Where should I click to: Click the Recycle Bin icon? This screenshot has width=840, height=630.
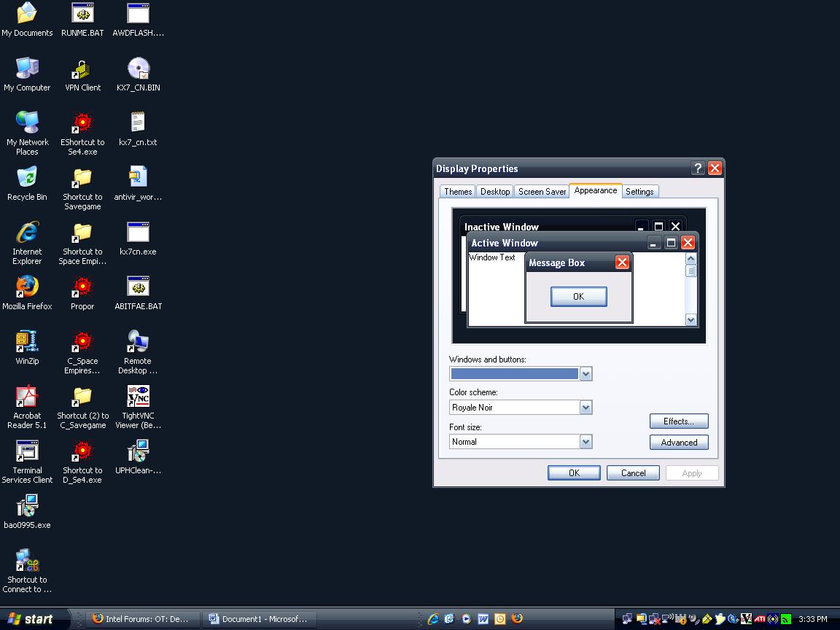(27, 178)
